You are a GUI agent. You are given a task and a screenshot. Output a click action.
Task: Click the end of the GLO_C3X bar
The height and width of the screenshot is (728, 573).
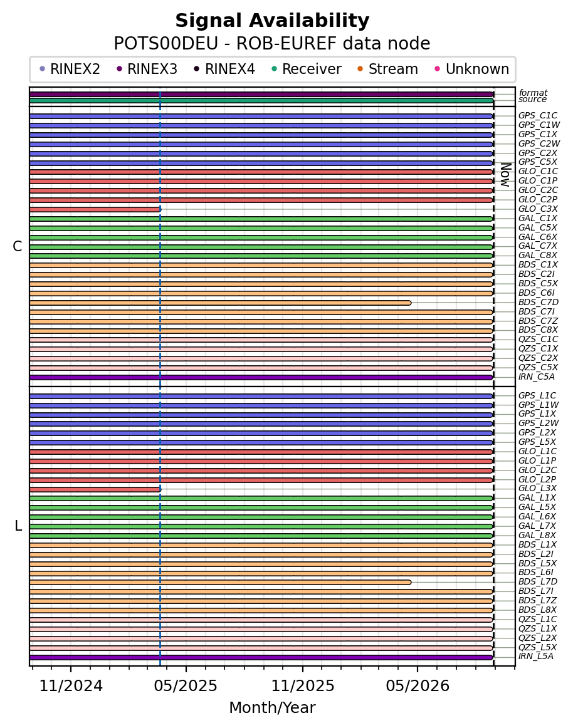tap(159, 209)
